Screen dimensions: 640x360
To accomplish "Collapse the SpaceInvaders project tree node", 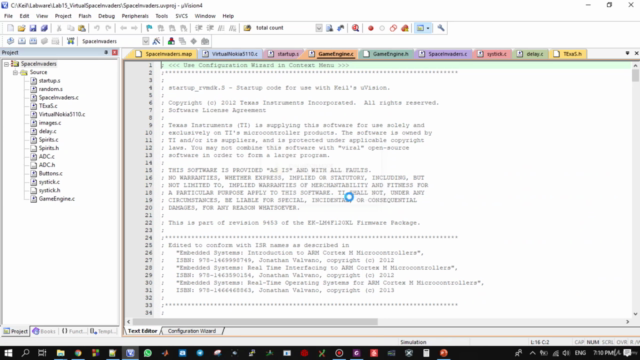I will coord(7,64).
